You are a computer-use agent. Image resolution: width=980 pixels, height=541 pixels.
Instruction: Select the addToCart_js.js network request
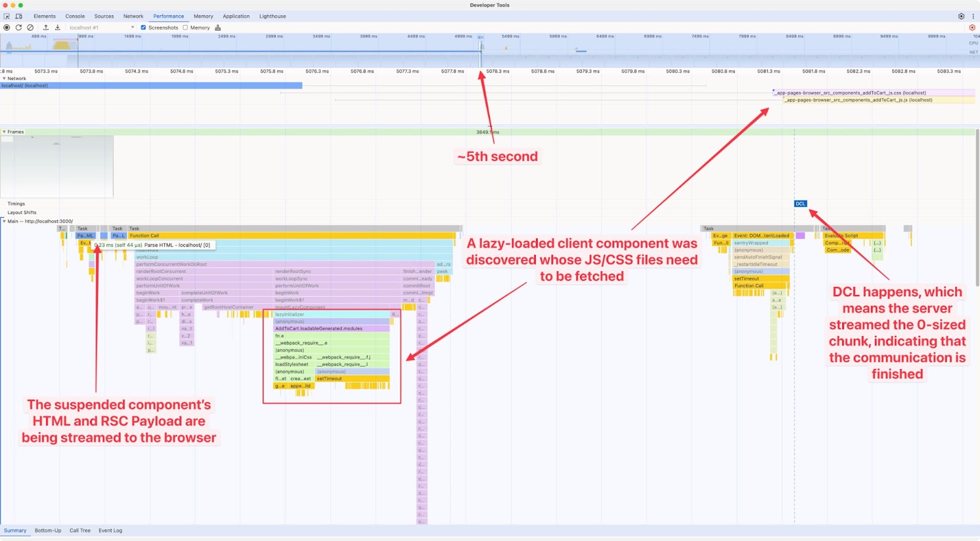[x=879, y=100]
